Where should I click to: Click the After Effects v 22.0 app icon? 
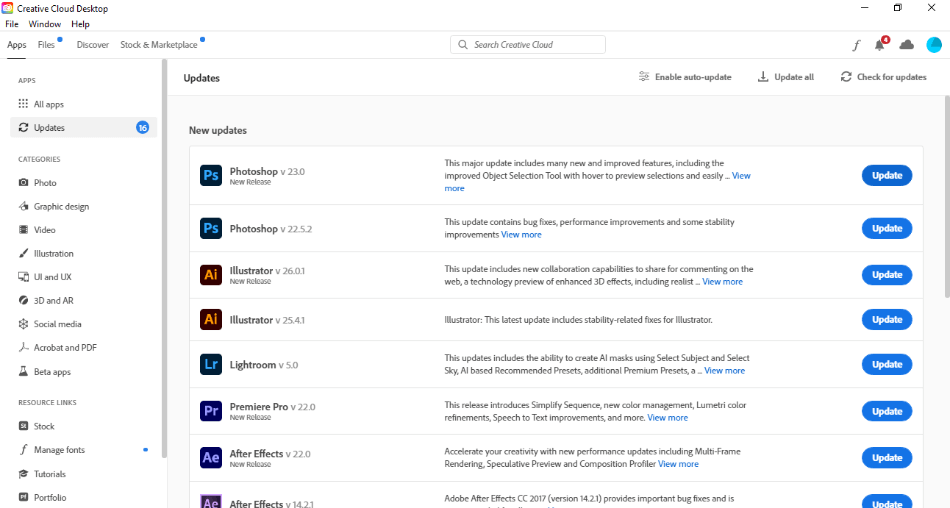coord(211,458)
